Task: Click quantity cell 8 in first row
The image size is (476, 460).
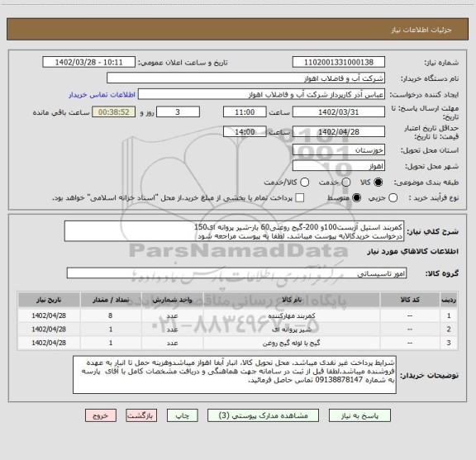Action: tap(111, 315)
